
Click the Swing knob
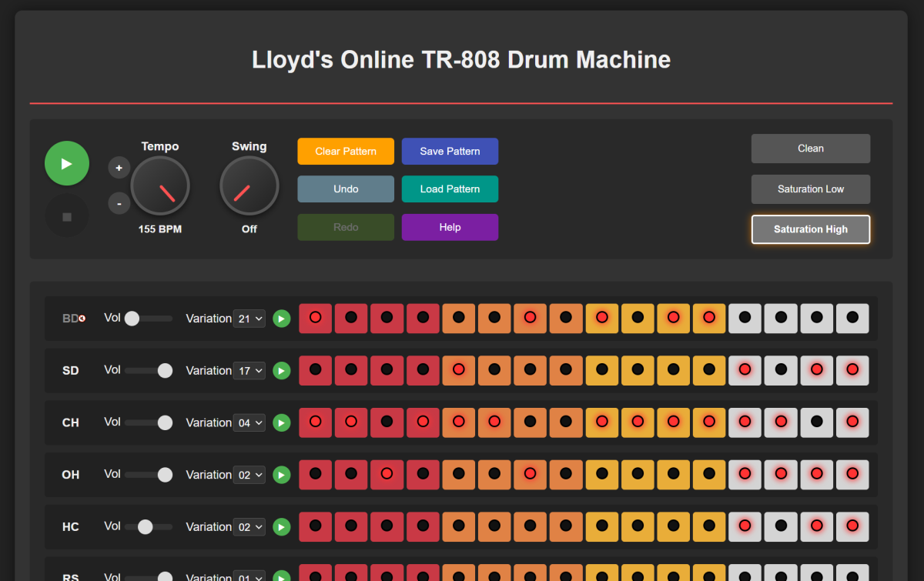[249, 186]
